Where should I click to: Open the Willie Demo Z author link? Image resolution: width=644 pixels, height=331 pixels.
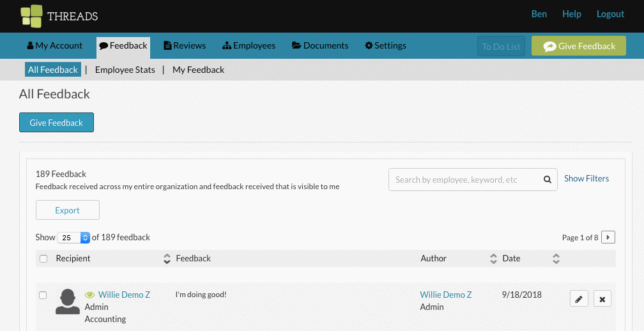[x=446, y=295]
